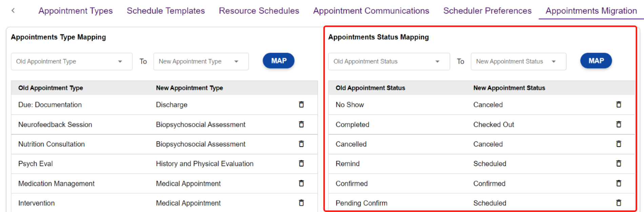Remove the Psych Eval type mapping
This screenshot has width=644, height=212.
click(301, 163)
